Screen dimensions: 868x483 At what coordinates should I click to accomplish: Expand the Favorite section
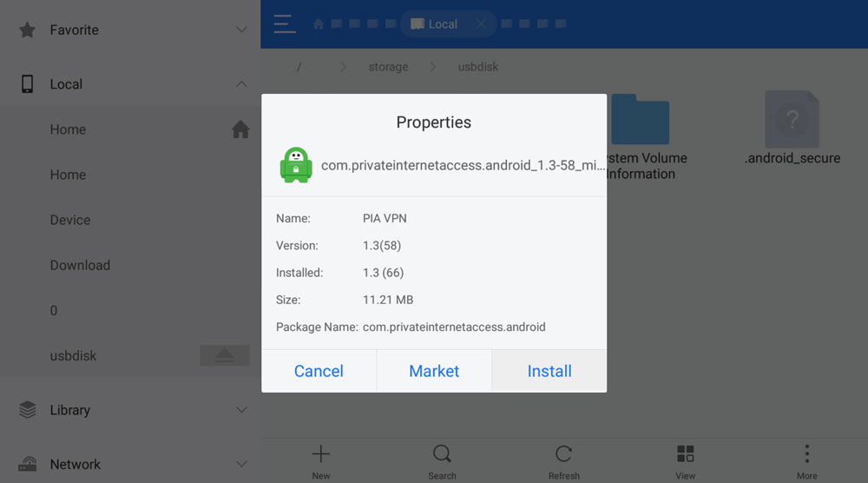(x=241, y=30)
